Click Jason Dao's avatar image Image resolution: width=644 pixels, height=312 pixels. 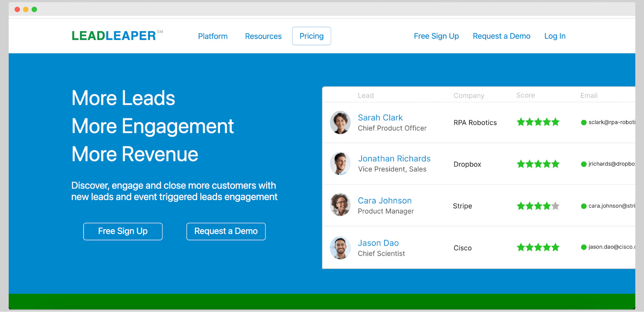coord(340,248)
